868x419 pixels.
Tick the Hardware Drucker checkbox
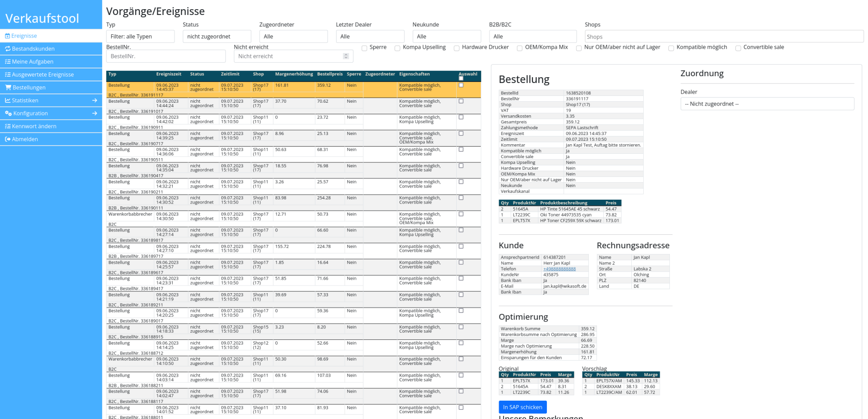[457, 48]
